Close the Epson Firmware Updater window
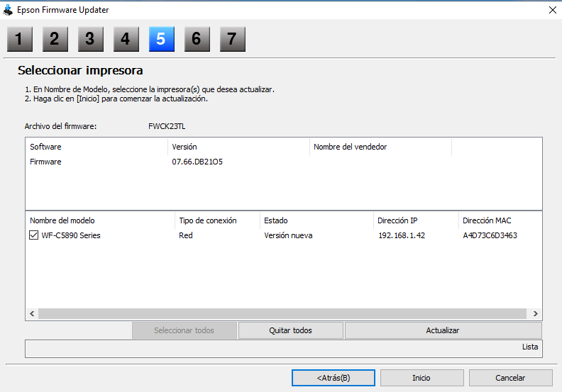Viewport: 562px width, 392px height. (x=552, y=10)
